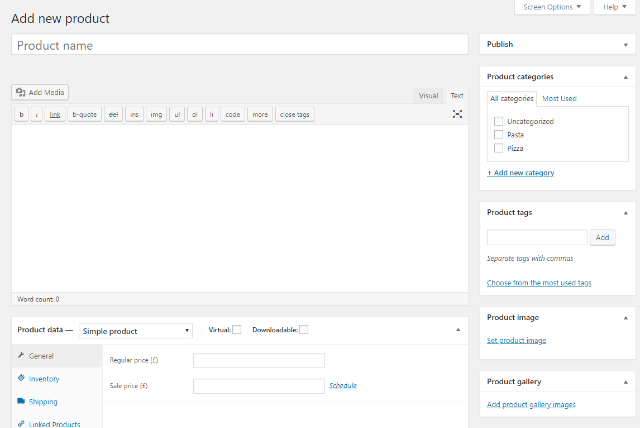Click the fullscreen distraction-free editor icon
The height and width of the screenshot is (428, 640).
point(457,114)
